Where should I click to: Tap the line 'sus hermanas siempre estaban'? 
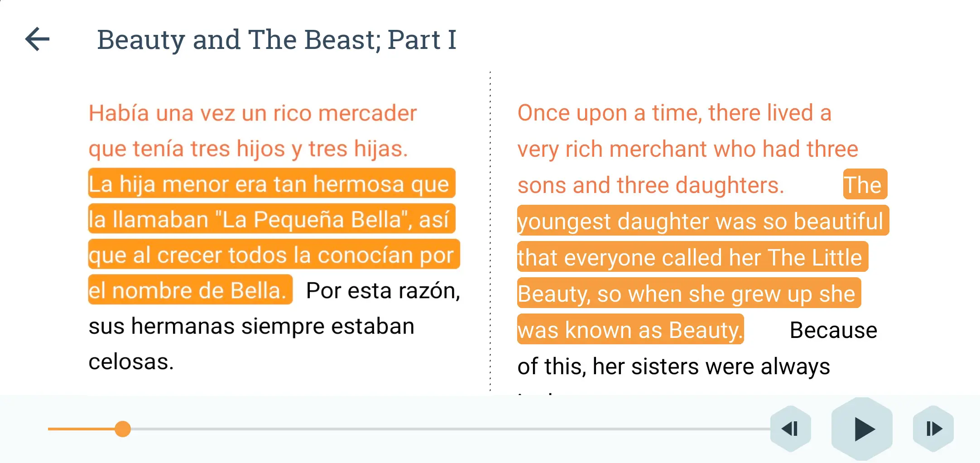251,326
